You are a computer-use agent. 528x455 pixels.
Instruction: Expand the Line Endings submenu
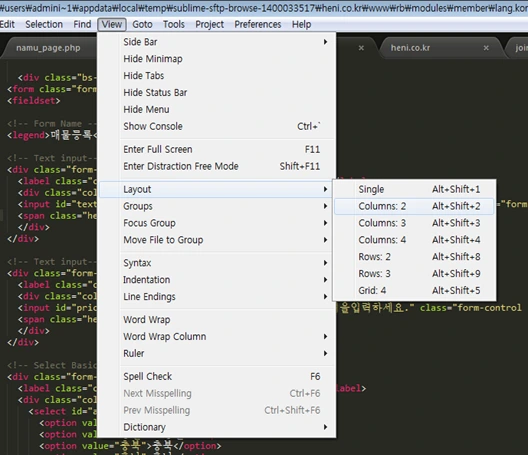pyautogui.click(x=217, y=296)
